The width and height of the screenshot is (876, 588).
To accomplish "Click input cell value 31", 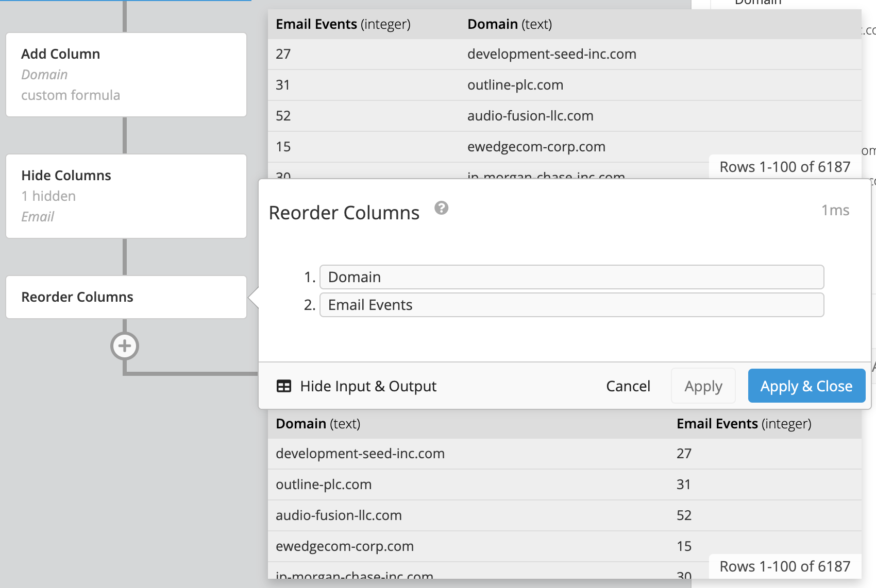I will 283,85.
